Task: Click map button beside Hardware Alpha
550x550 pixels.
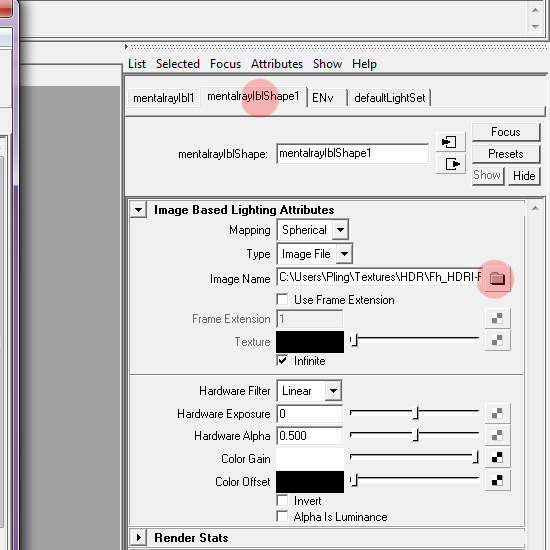Action: click(497, 435)
